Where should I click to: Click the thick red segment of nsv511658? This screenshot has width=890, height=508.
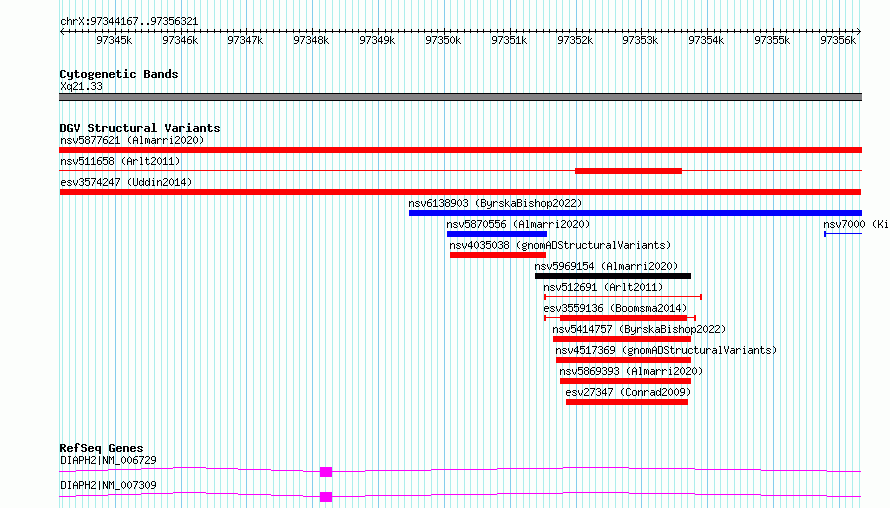[x=628, y=171]
